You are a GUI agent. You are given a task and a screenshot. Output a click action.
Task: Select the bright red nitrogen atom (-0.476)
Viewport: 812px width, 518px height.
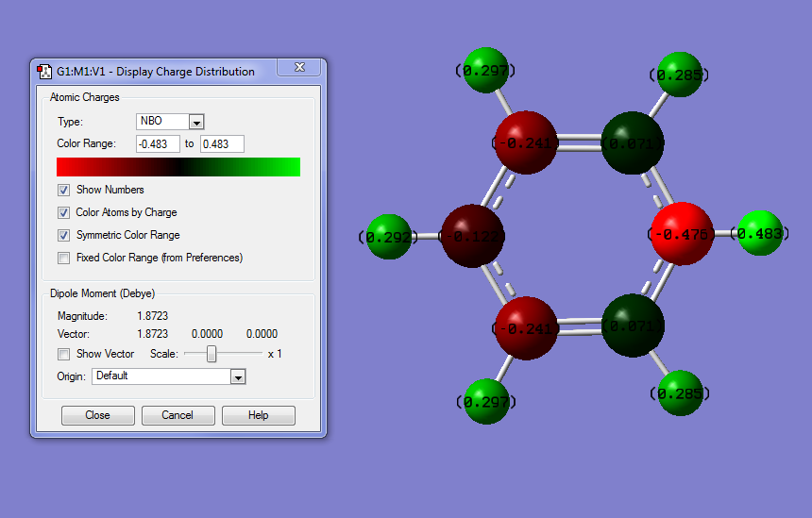(x=681, y=233)
